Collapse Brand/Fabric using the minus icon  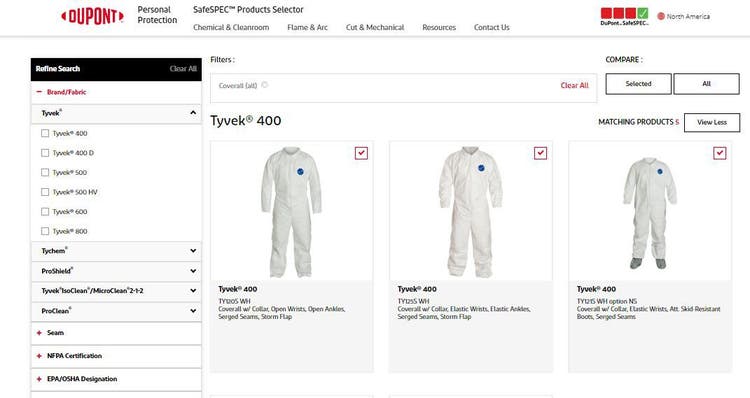pyautogui.click(x=39, y=92)
